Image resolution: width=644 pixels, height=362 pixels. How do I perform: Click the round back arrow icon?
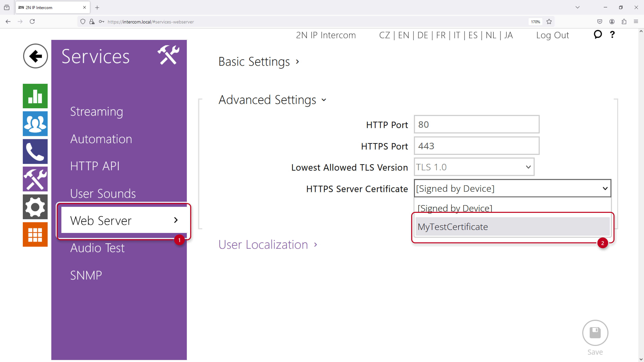[x=35, y=56]
